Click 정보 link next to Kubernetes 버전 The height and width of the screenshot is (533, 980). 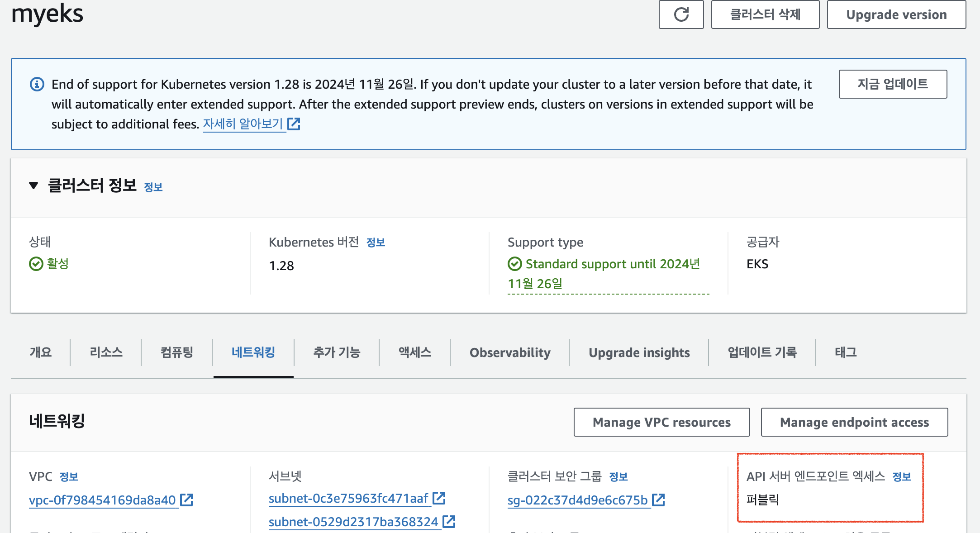[376, 243]
